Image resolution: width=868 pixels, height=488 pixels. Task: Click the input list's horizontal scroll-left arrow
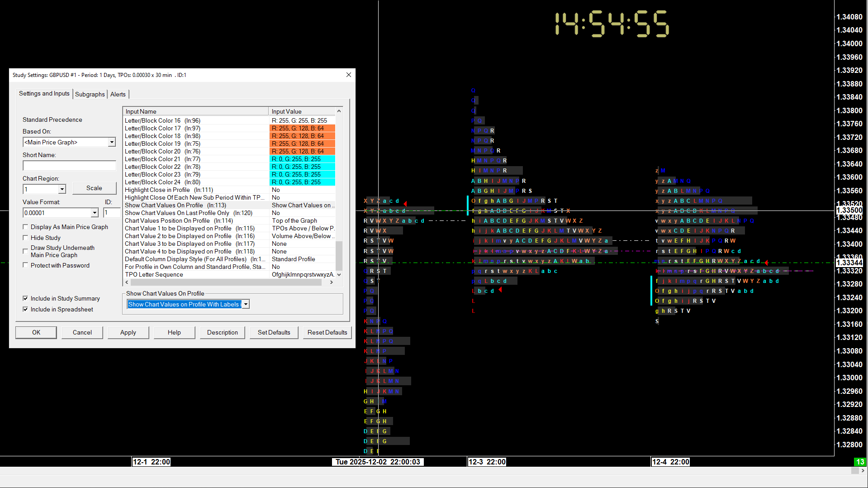127,282
